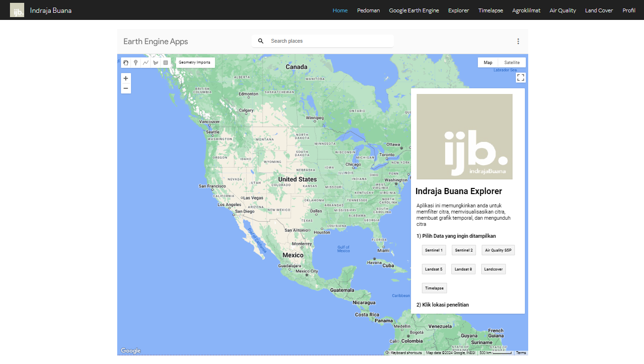Go to the Air Quality page
644x364 pixels.
pyautogui.click(x=562, y=10)
